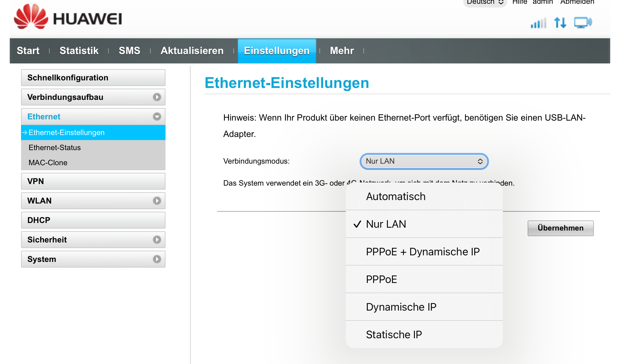630x364 pixels.
Task: Click the arrow icon next to Verbindungsaufbau
Action: click(x=157, y=97)
